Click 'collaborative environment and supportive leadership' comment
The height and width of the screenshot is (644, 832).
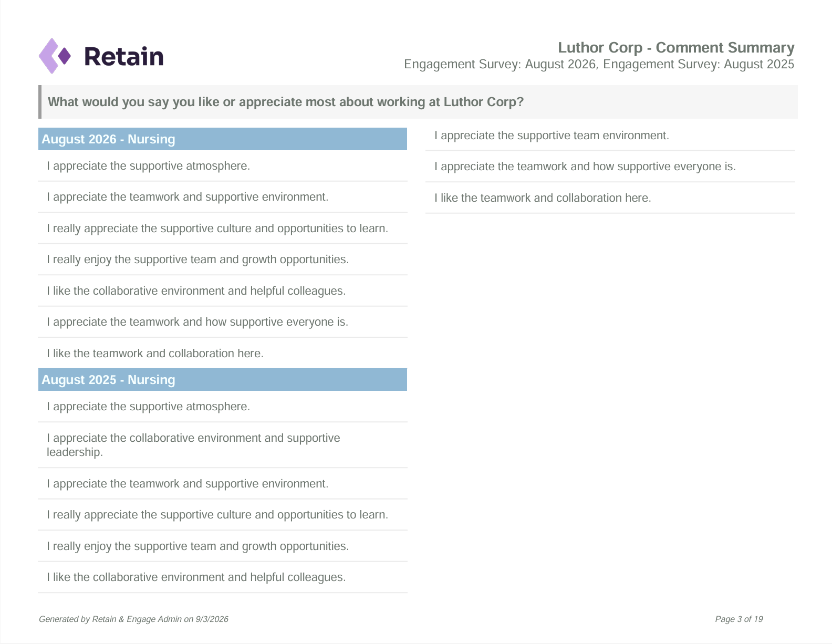pos(193,445)
